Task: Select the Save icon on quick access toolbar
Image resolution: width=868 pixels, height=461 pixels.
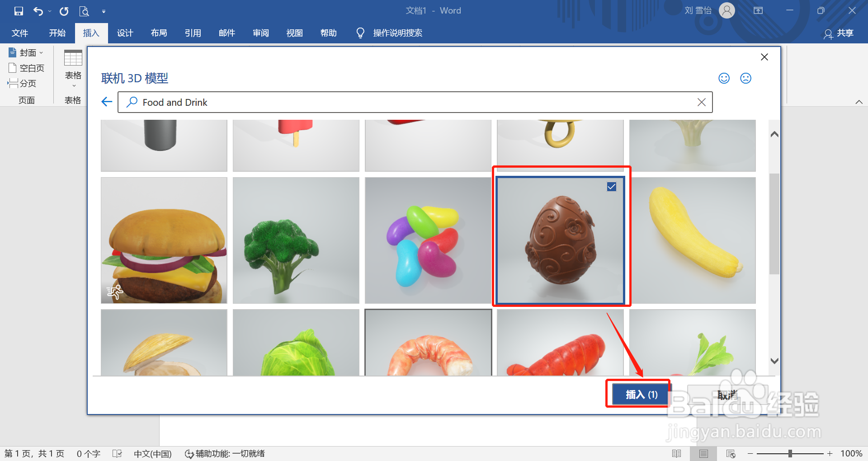Action: click(x=19, y=11)
